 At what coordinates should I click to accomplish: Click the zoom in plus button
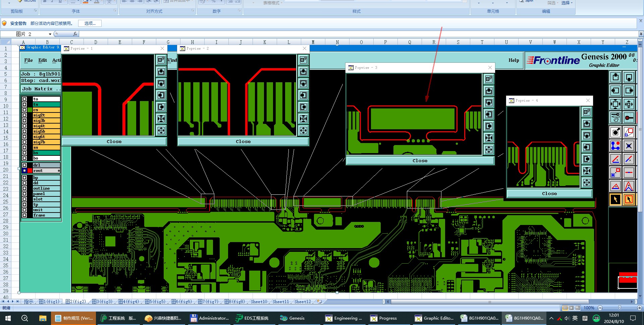click(x=640, y=308)
